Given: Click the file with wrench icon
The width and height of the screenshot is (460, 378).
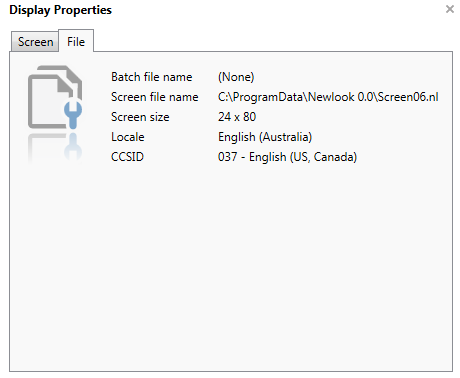Looking at the screenshot, I should coord(55,97).
